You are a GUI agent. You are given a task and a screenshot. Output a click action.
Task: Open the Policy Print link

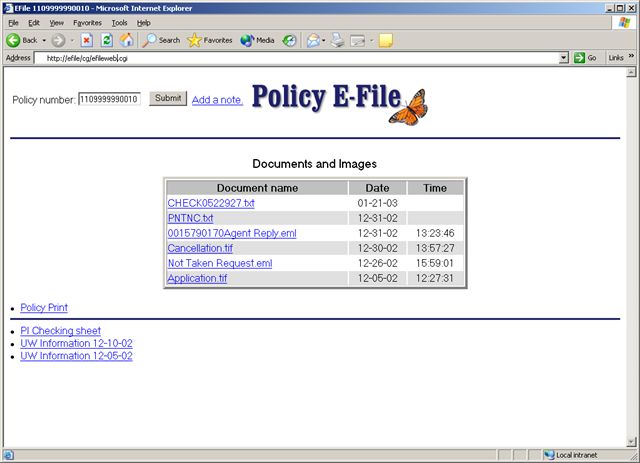click(44, 307)
